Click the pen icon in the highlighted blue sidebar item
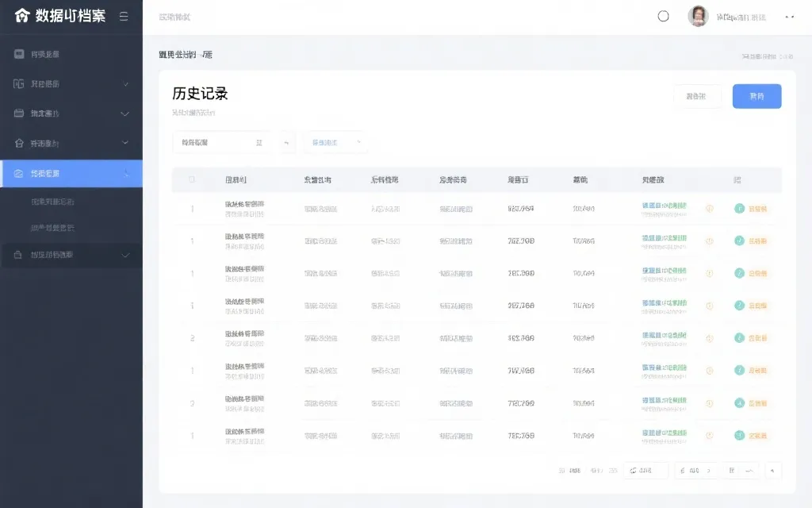The height and width of the screenshot is (508, 812). [x=20, y=173]
